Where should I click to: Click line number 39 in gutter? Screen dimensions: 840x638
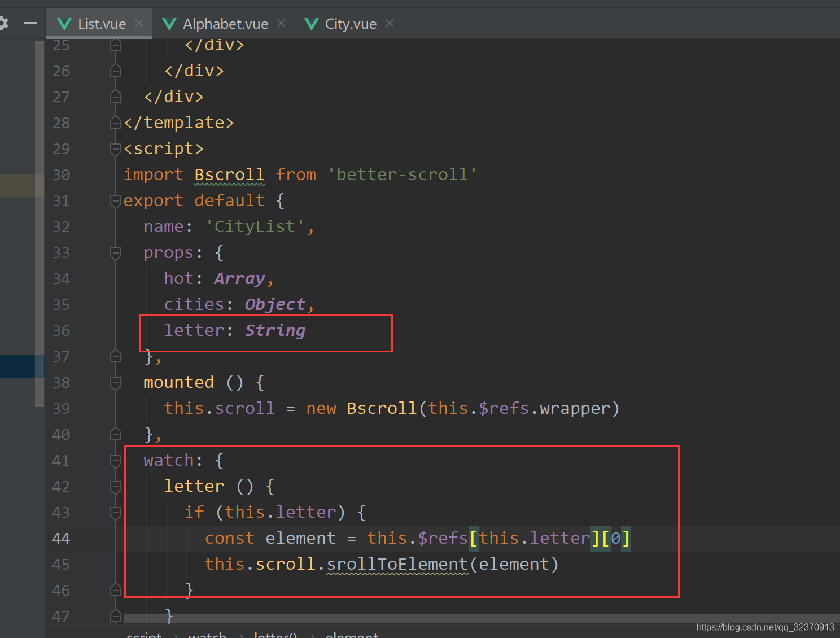point(61,409)
